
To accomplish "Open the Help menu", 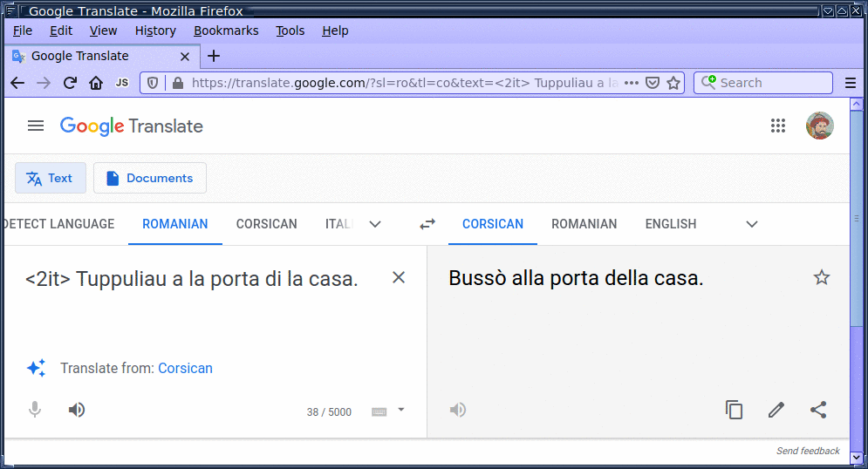I will tap(336, 31).
